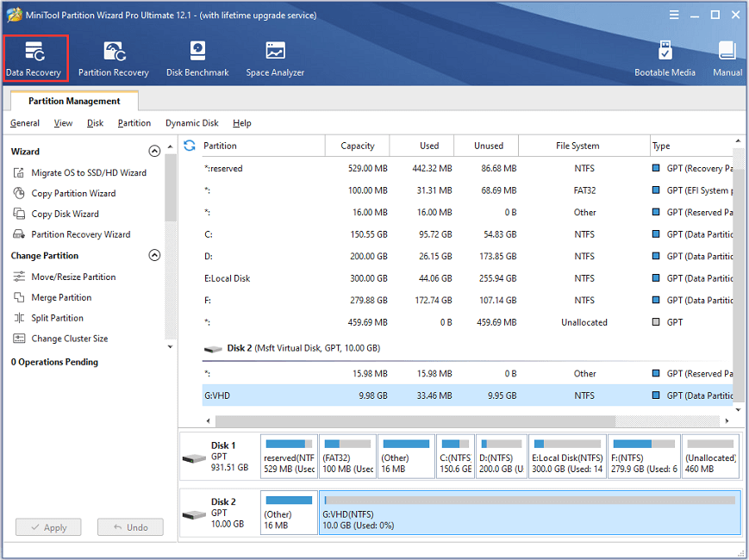The width and height of the screenshot is (749, 560).
Task: Select (FAT32) 100 MB block in disk map
Action: [x=347, y=457]
